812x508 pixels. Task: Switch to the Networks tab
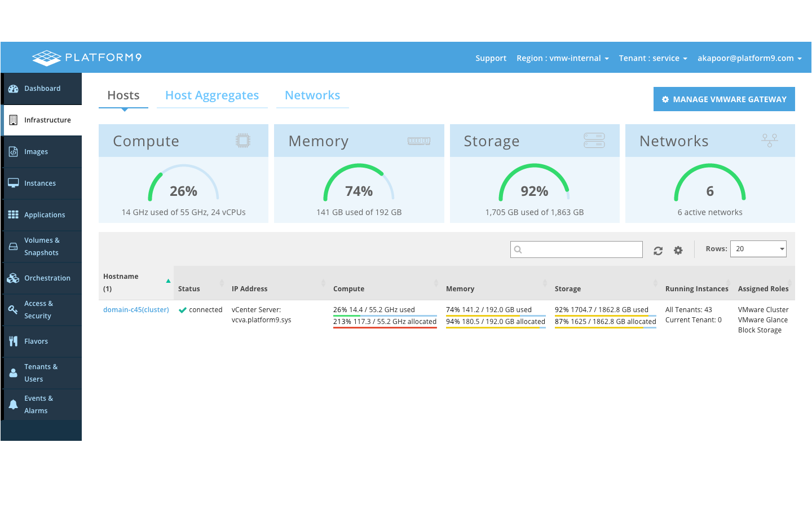pyautogui.click(x=312, y=95)
